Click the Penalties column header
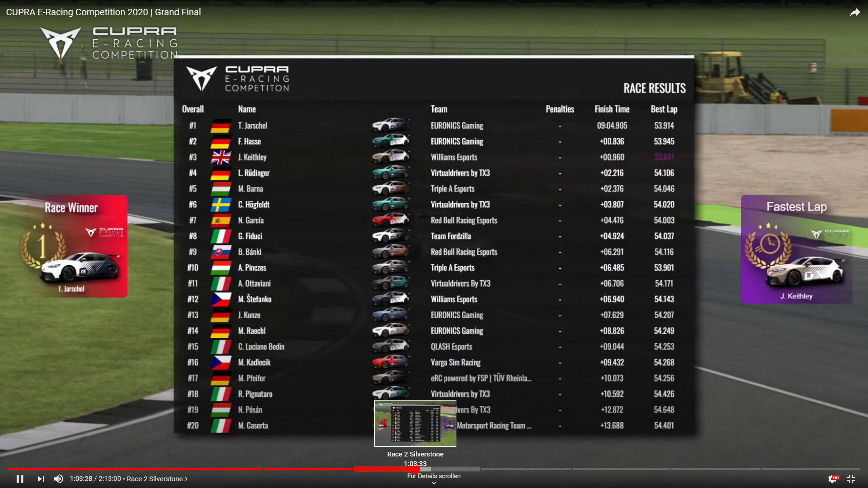Image resolution: width=868 pixels, height=488 pixels. coord(560,109)
